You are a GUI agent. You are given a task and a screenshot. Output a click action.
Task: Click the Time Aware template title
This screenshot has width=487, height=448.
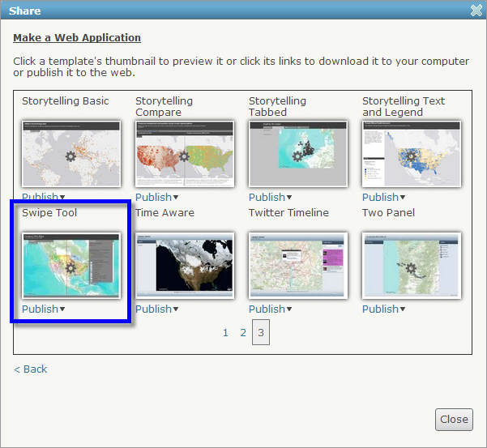165,213
